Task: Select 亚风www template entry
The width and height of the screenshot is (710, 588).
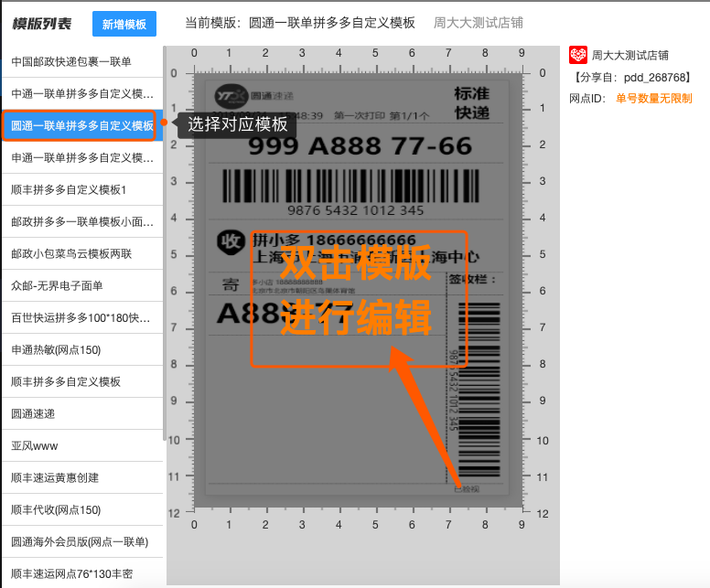Action: (34, 445)
